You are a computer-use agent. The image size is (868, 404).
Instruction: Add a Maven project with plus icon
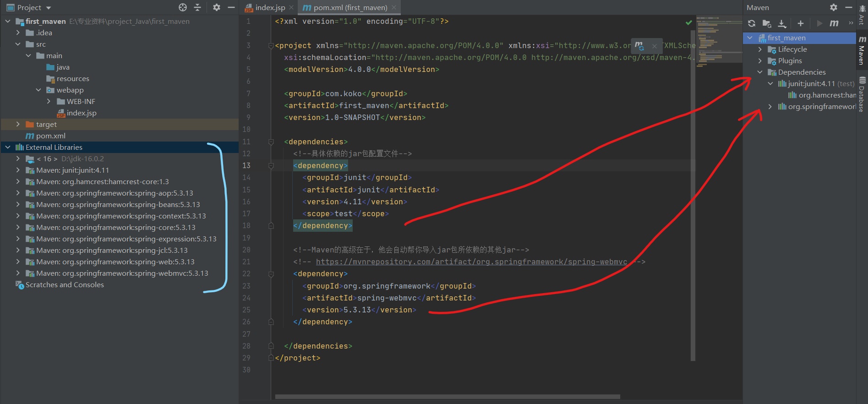click(x=800, y=23)
